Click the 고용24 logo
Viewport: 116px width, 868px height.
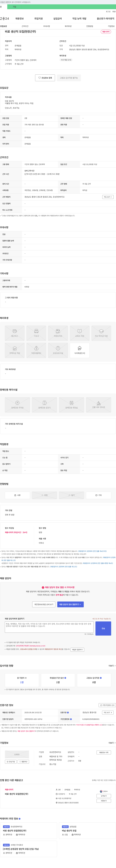point(4,19)
